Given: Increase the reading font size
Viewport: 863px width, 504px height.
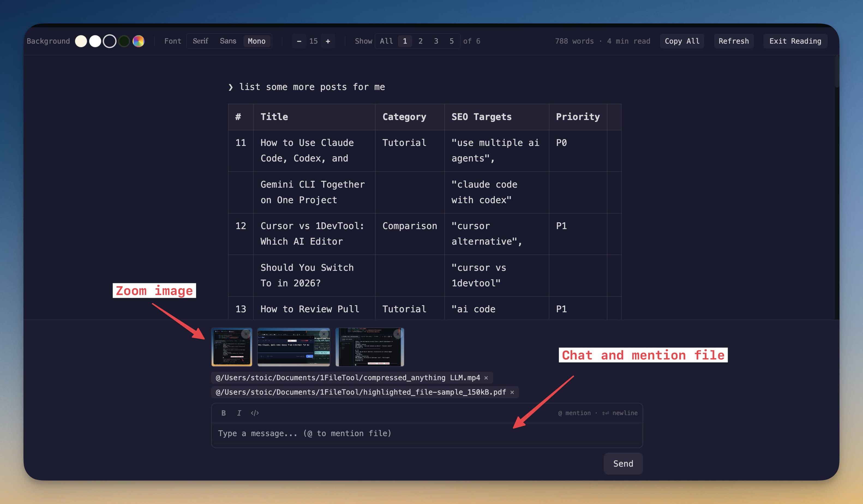Looking at the screenshot, I should pos(328,41).
